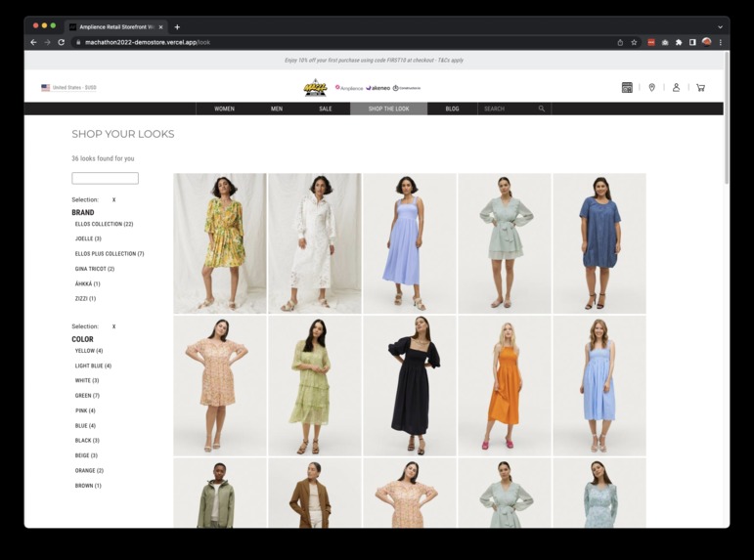This screenshot has height=560, width=754.
Task: Click the site logo in header
Action: 316,88
